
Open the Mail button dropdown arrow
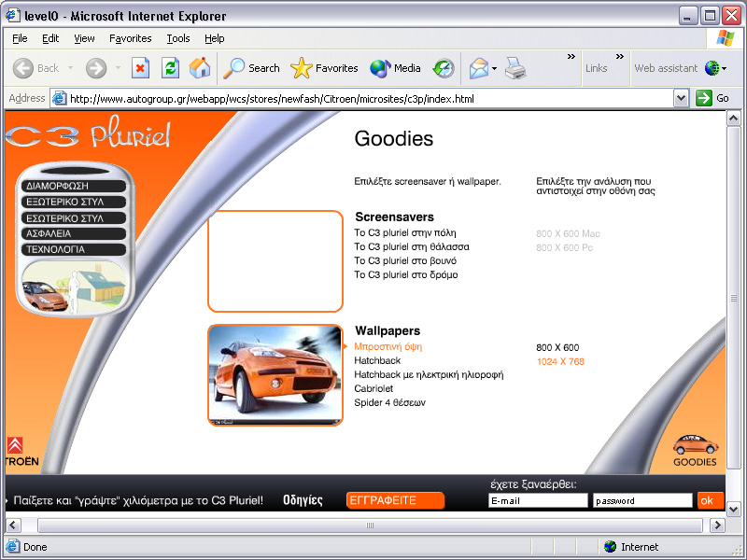(495, 68)
